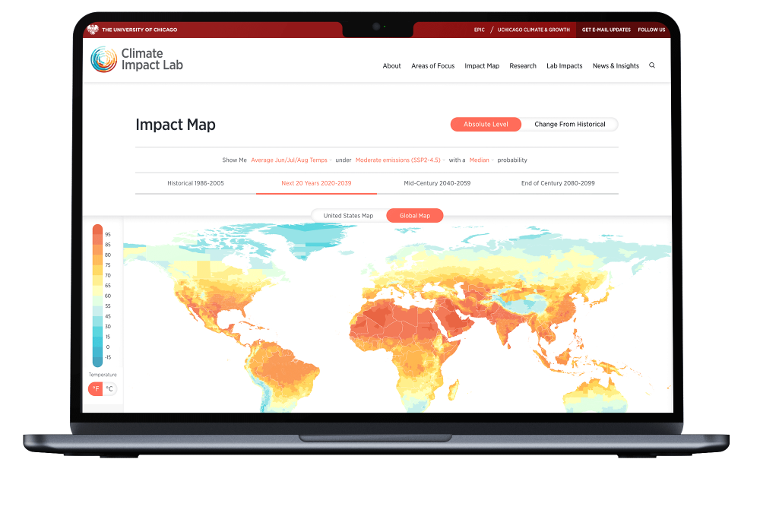Click the temperature color legend bar

(97, 295)
